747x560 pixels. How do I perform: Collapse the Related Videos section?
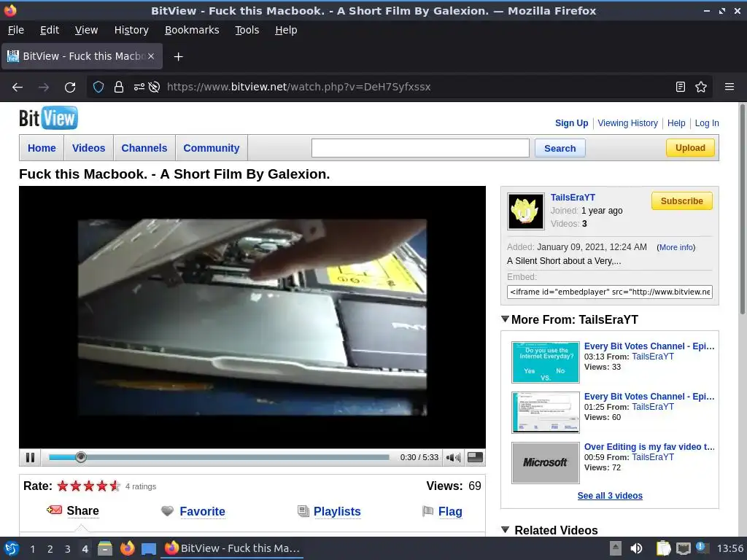pyautogui.click(x=506, y=529)
